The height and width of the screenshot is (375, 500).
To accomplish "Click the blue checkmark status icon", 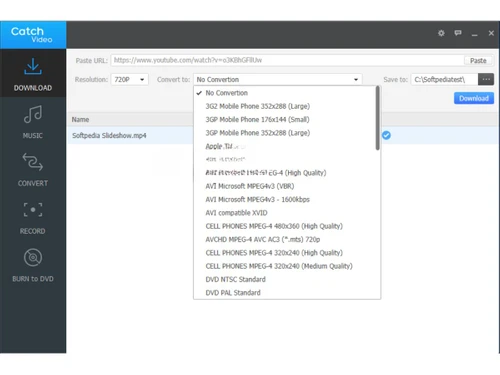I will pos(386,135).
